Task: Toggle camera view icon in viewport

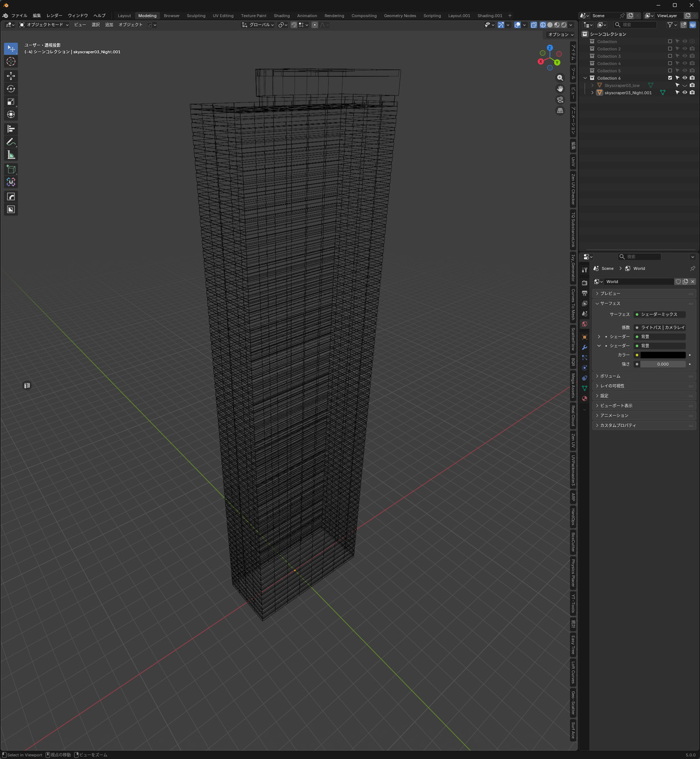Action: (x=560, y=100)
